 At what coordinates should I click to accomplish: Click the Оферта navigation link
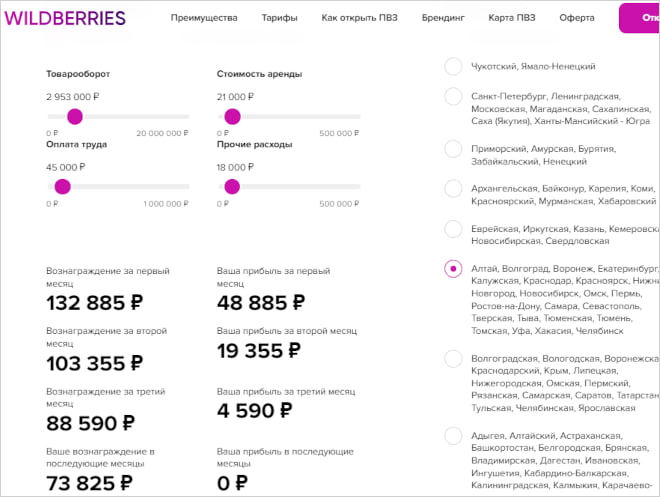click(x=577, y=19)
